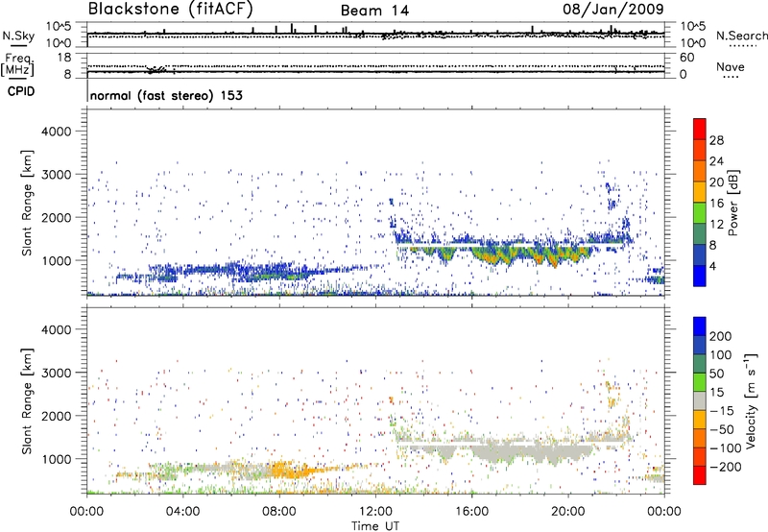The width and height of the screenshot is (768, 532).
Task: Click the 08:00 time tick label
Action: [279, 512]
